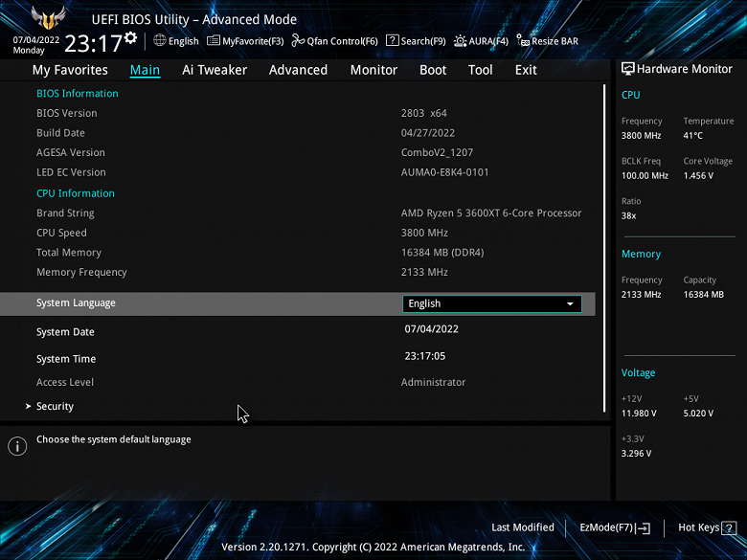The image size is (747, 560).
Task: Open Hot Keys help
Action: 707,527
